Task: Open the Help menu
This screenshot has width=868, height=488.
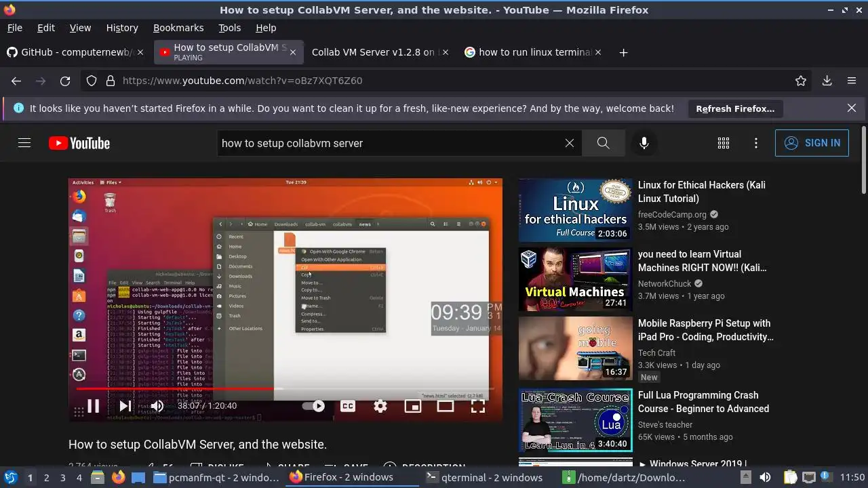Action: 266,28
